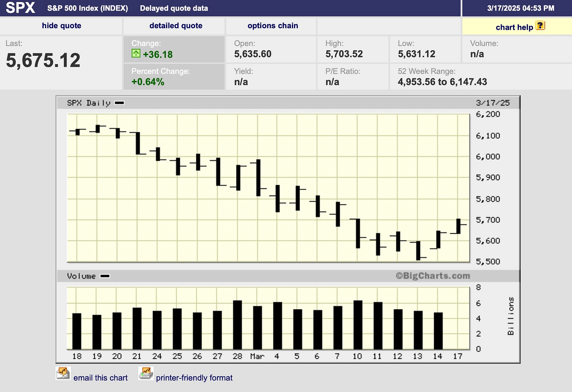Click the email this chart envelope icon
This screenshot has height=392, width=572.
point(63,373)
